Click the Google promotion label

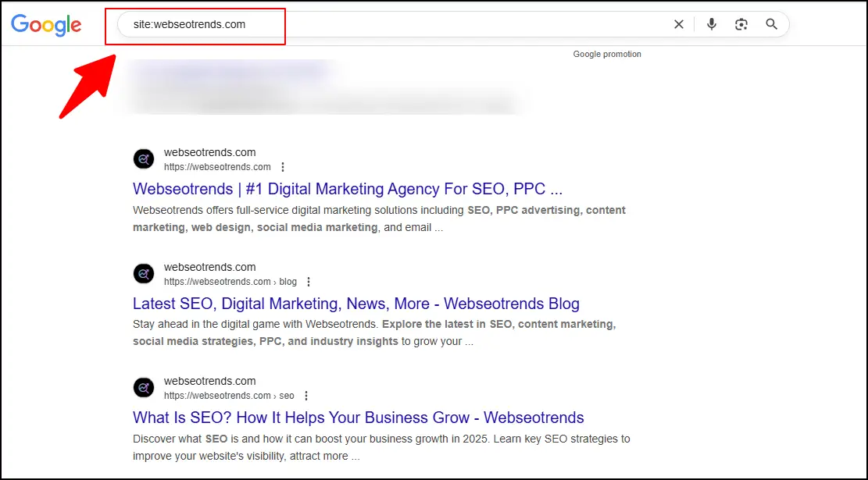pos(607,54)
